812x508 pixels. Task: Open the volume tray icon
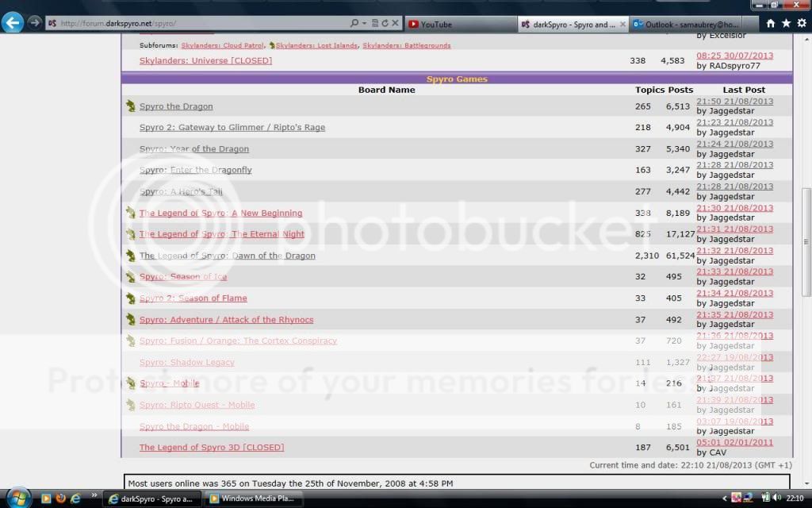(776, 498)
